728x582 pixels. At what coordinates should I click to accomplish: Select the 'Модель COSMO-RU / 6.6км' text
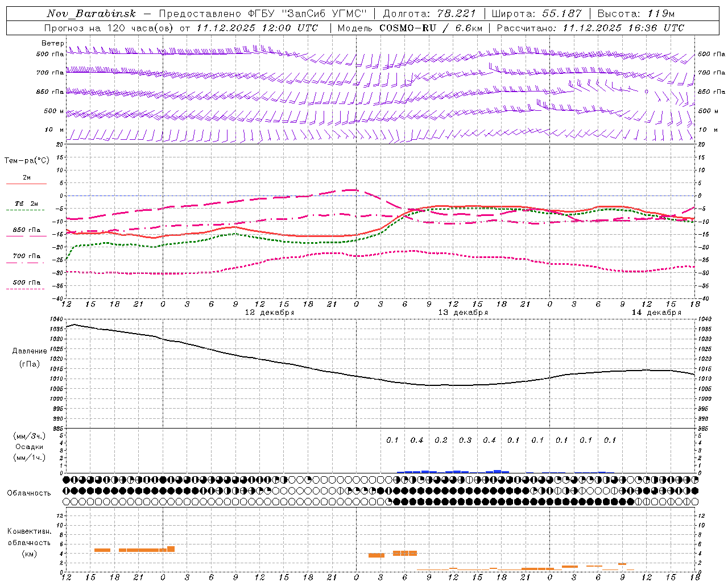point(410,28)
